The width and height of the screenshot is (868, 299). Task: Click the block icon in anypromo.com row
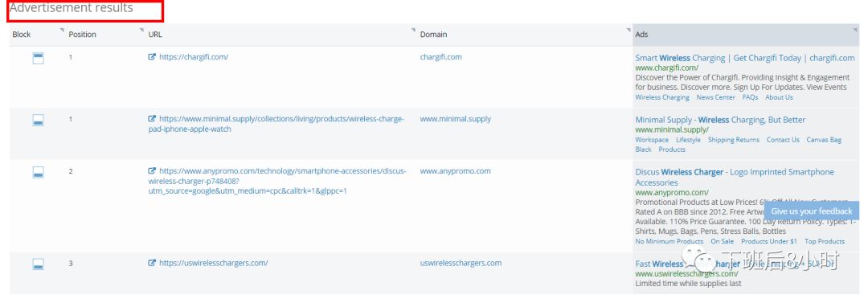[39, 173]
